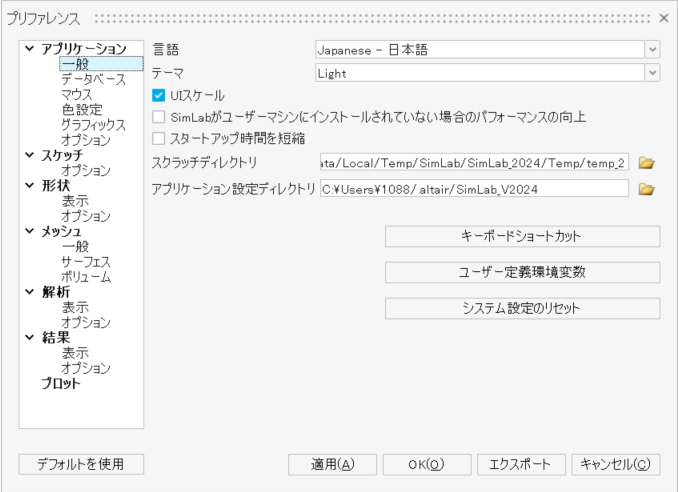Click folder icon beside アプリケーション設定ディレクトリ path

pos(646,189)
